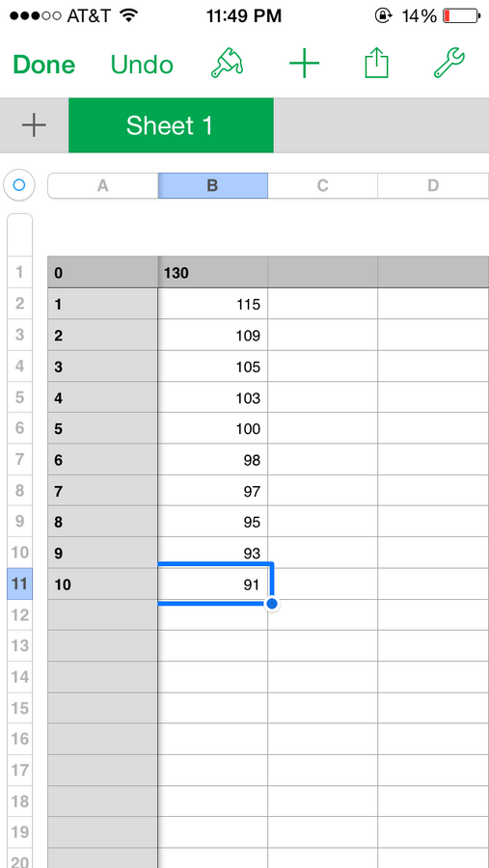The width and height of the screenshot is (489, 868).
Task: Select the cell containing 130
Action: pos(212,272)
